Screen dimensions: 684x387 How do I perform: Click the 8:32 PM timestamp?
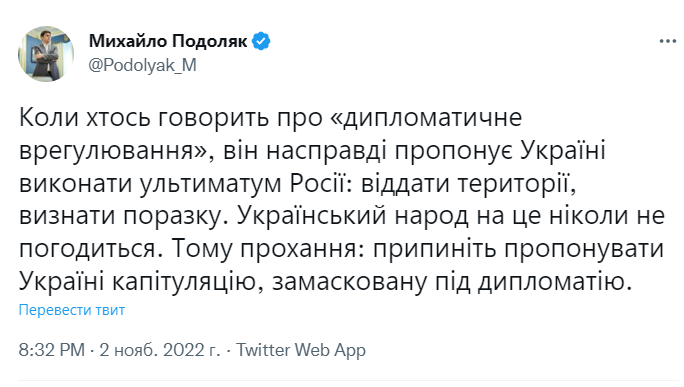[51, 350]
